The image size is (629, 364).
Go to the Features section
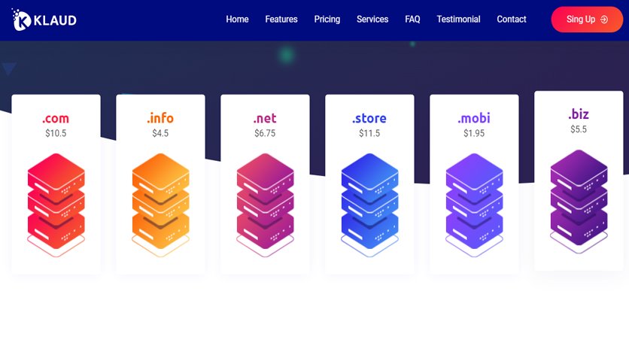coord(281,20)
